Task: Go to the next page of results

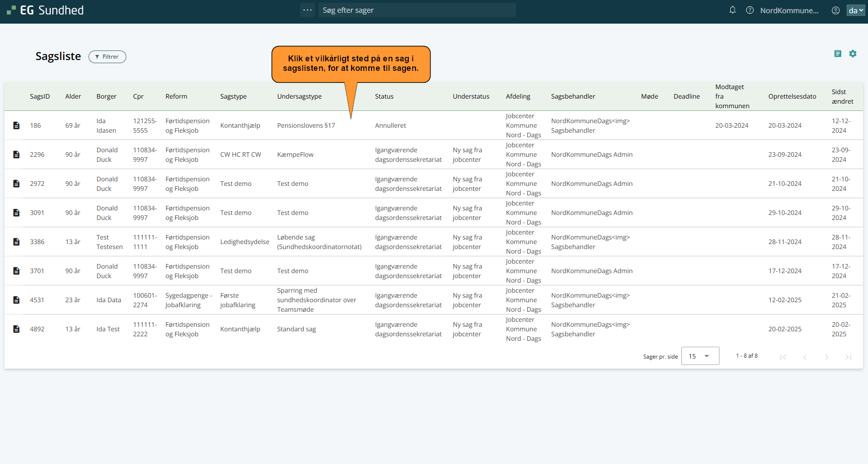Action: [827, 357]
